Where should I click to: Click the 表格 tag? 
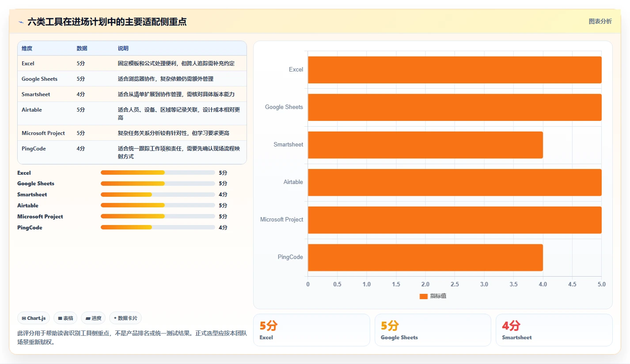65,318
